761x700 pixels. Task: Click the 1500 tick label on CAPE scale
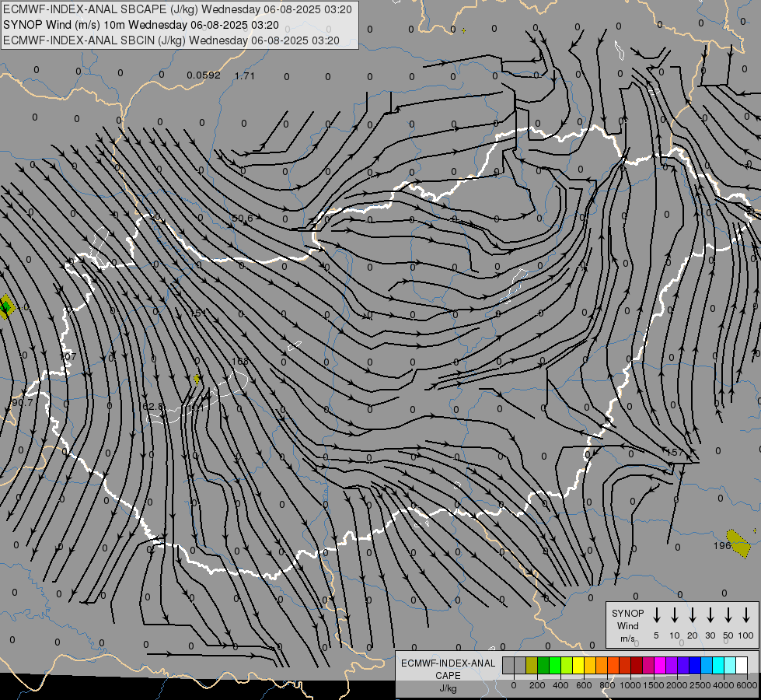click(x=654, y=685)
